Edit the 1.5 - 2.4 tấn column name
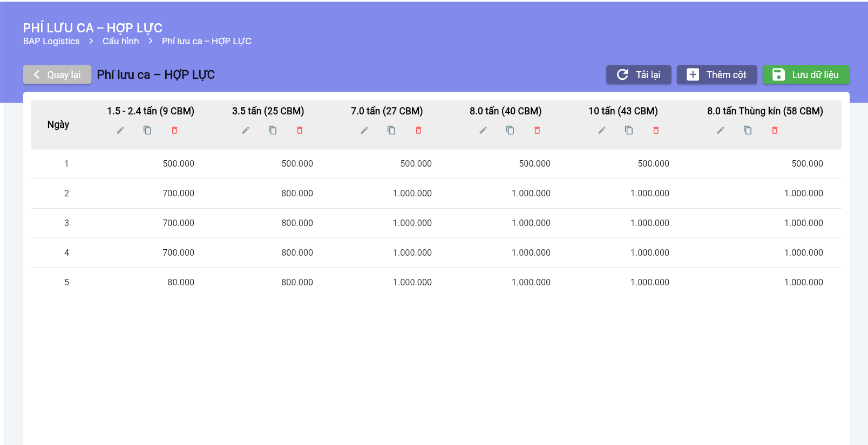Viewport: 868px width, 445px height. tap(120, 130)
